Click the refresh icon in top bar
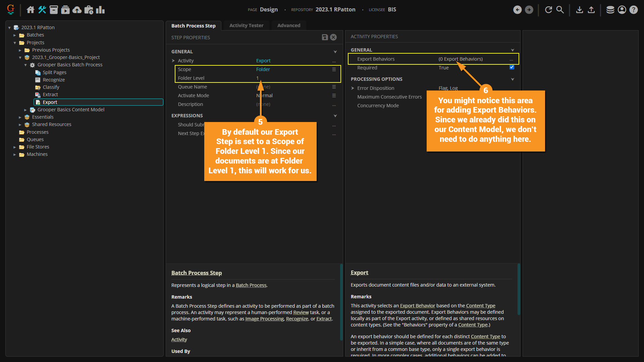 (548, 10)
